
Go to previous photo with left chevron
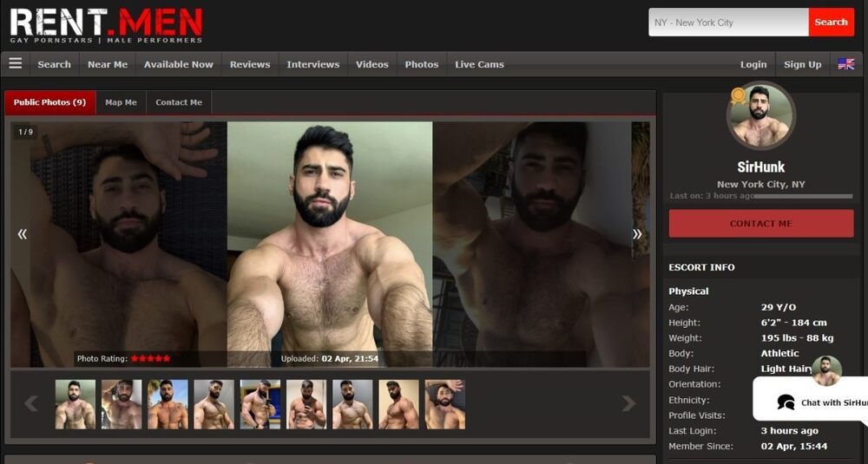point(23,233)
